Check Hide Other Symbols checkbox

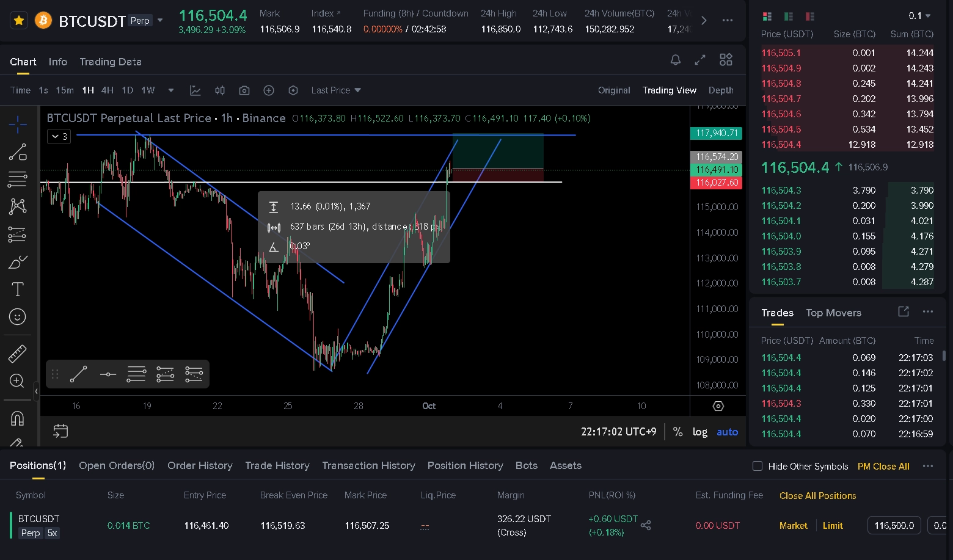click(x=758, y=466)
